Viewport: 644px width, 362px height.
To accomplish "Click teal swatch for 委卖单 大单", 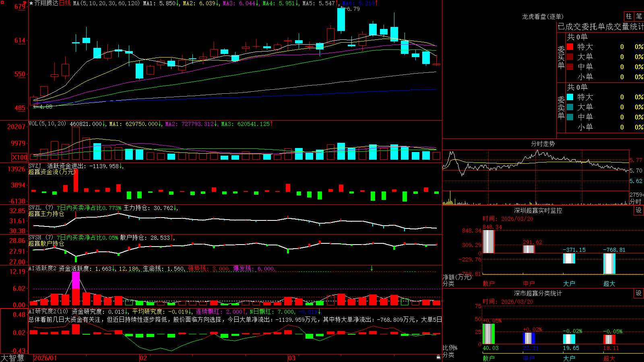I will 570,107.
